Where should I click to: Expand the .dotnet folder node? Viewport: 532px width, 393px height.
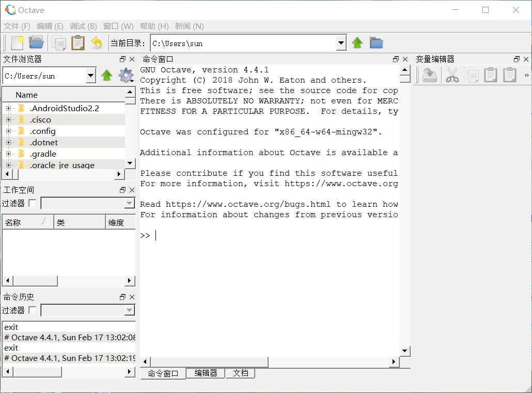(8, 142)
